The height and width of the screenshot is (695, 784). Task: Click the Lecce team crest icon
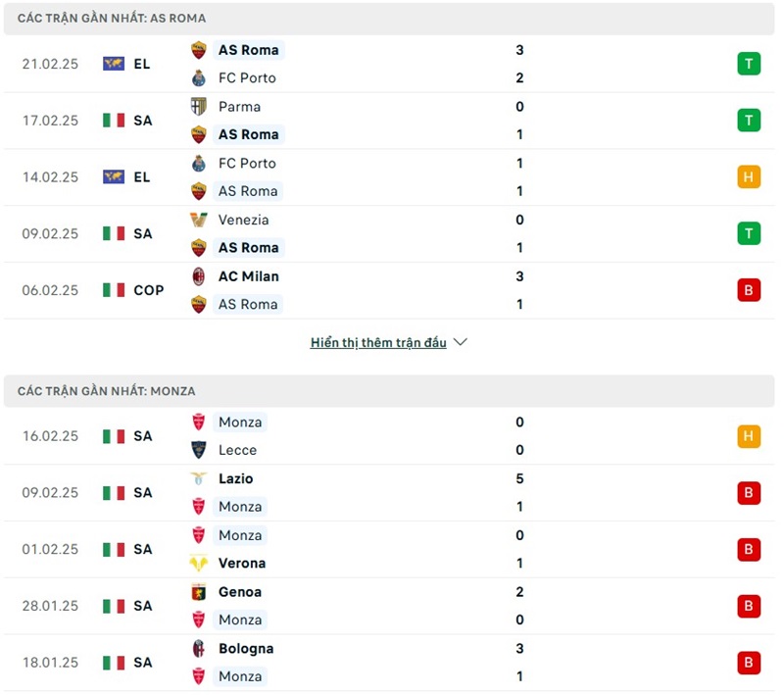point(199,450)
